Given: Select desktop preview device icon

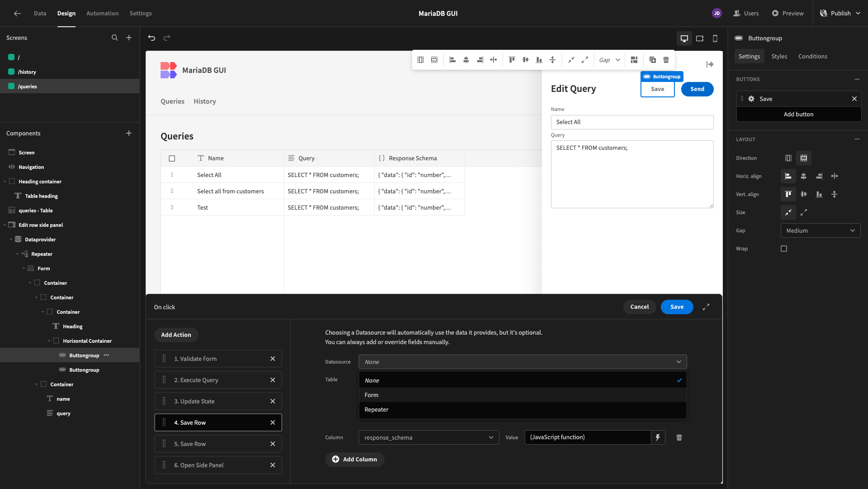Looking at the screenshot, I should (684, 38).
